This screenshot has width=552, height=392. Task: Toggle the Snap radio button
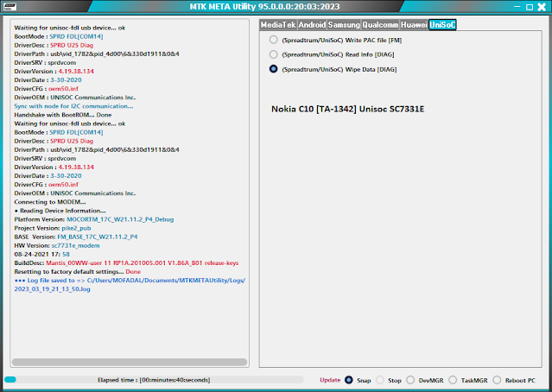pyautogui.click(x=348, y=380)
